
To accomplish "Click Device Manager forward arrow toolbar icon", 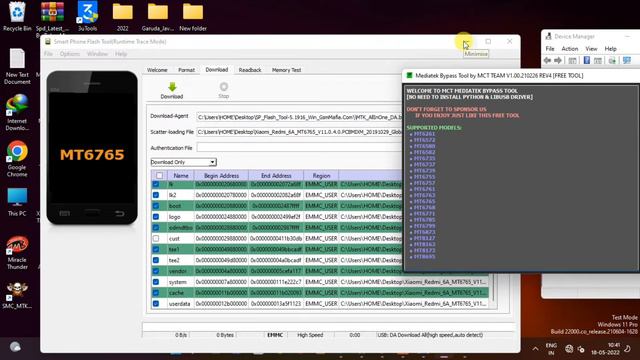I will 558,60.
